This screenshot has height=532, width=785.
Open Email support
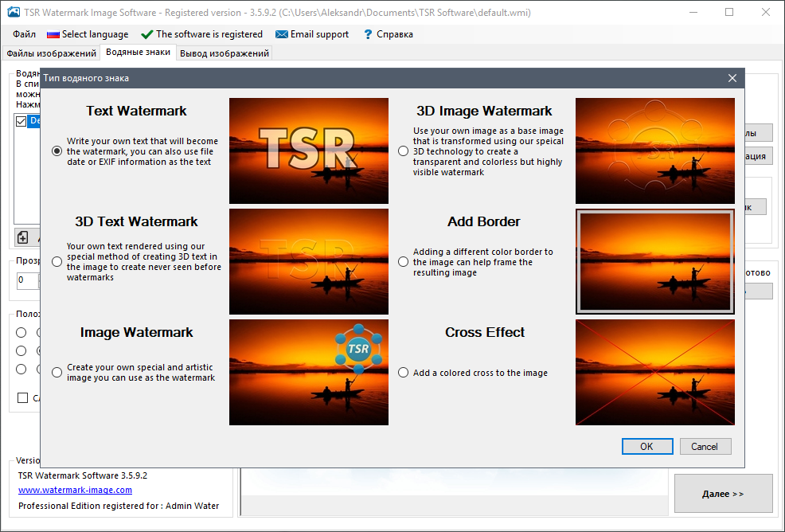[x=312, y=34]
